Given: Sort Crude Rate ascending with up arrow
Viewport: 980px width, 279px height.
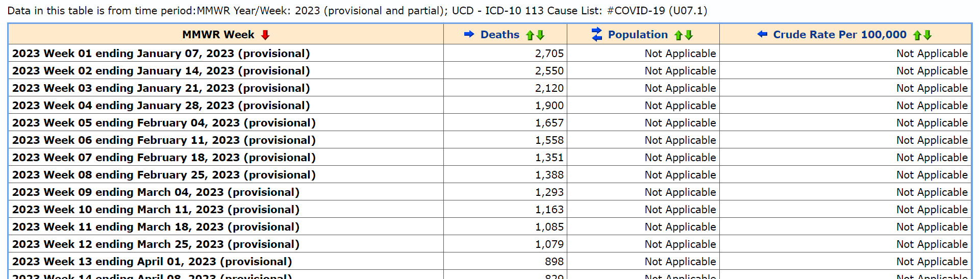Looking at the screenshot, I should [x=917, y=35].
